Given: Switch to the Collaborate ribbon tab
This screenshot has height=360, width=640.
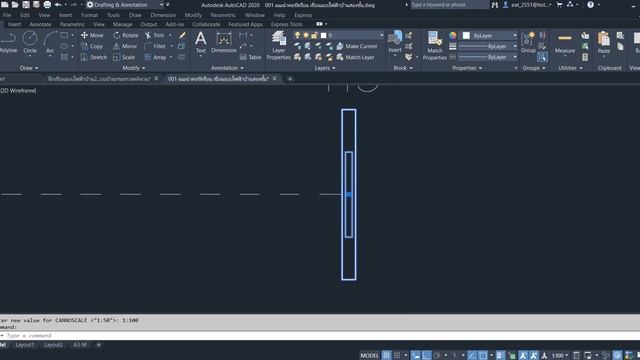Looking at the screenshot, I should 206,24.
